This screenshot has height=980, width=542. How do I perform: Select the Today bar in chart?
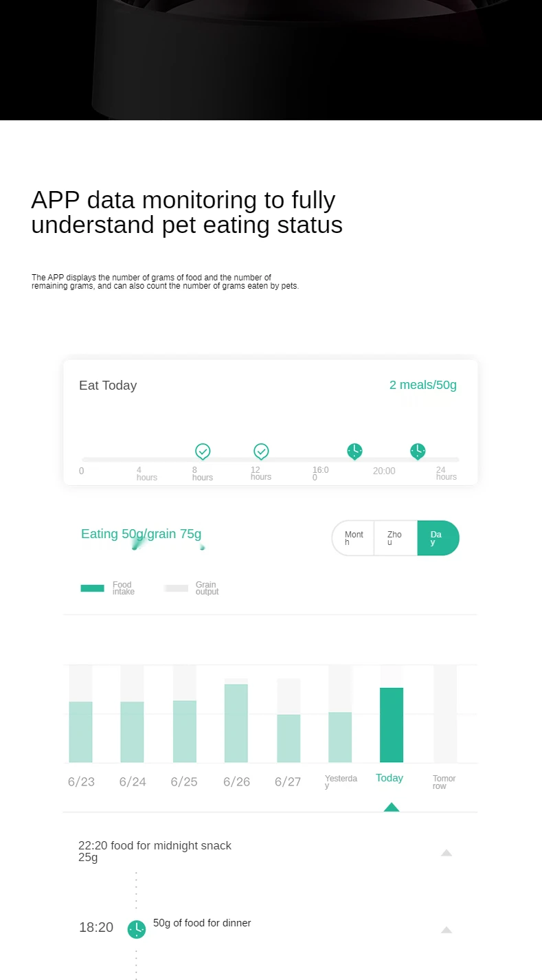tap(392, 724)
